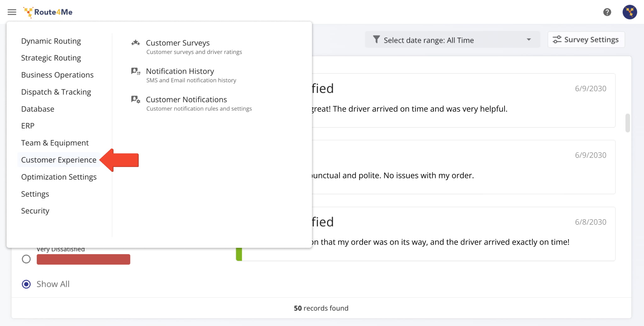Open Select date range: All Time

pos(428,40)
